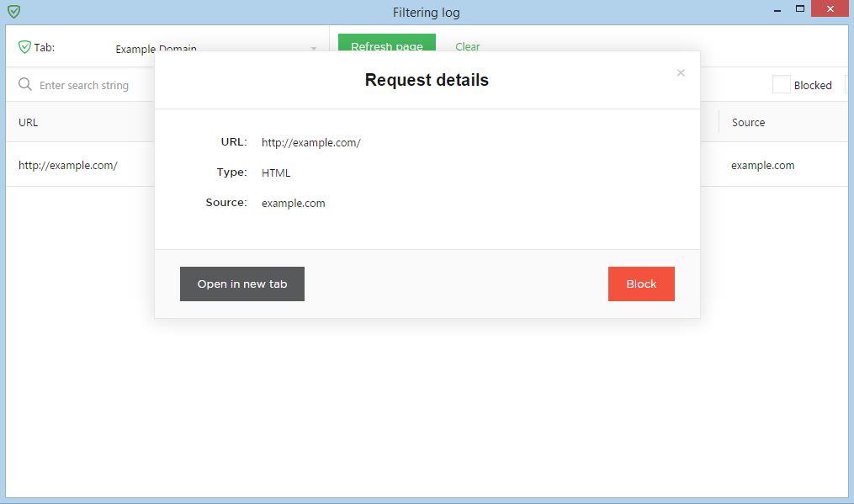Click the Source column header

748,123
